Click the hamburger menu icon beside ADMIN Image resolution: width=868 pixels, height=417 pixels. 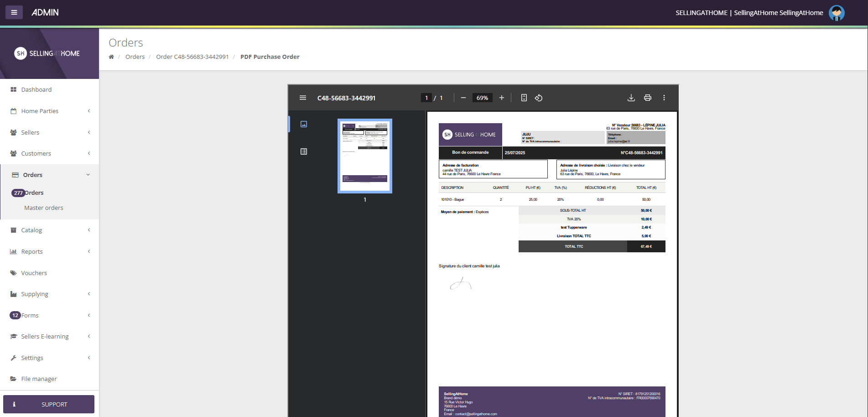[14, 12]
